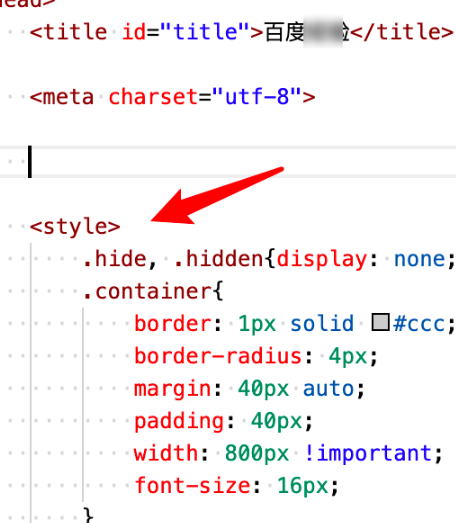Click the !important keyword

[368, 454]
